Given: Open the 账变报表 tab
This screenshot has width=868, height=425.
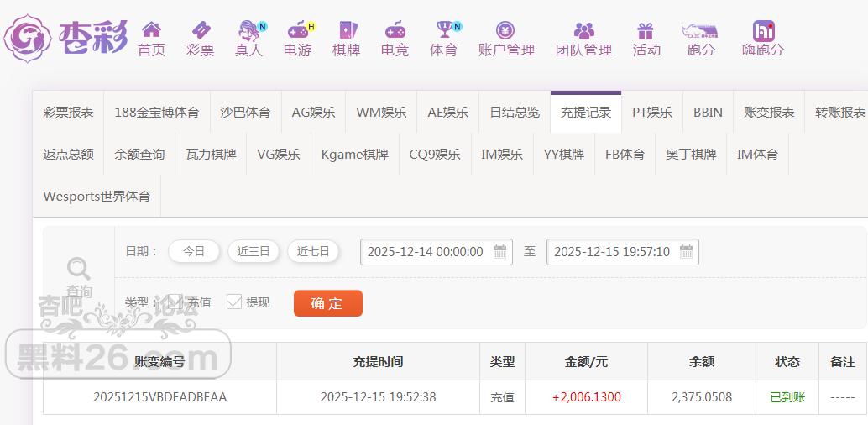Looking at the screenshot, I should point(769,113).
